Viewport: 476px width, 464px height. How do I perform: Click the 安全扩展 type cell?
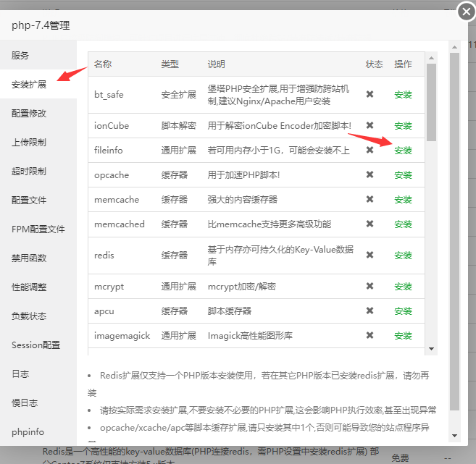[178, 95]
